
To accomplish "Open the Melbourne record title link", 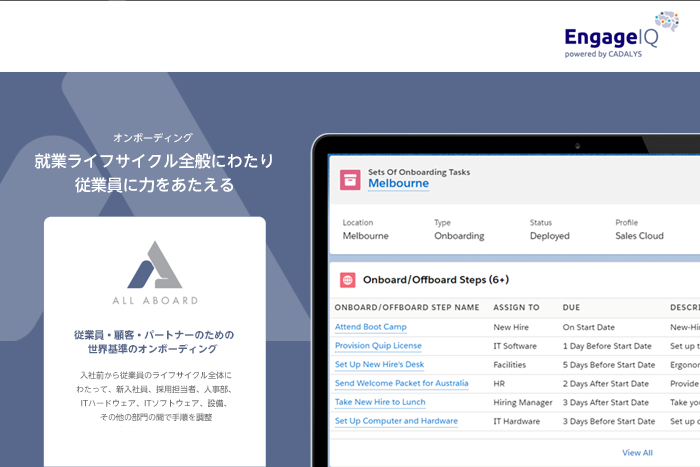I will pyautogui.click(x=398, y=184).
